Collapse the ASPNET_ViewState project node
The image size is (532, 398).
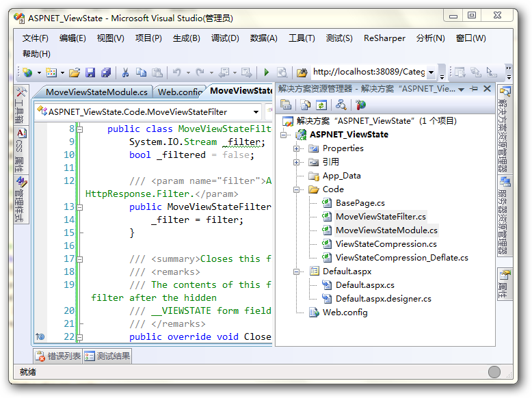(x=283, y=135)
